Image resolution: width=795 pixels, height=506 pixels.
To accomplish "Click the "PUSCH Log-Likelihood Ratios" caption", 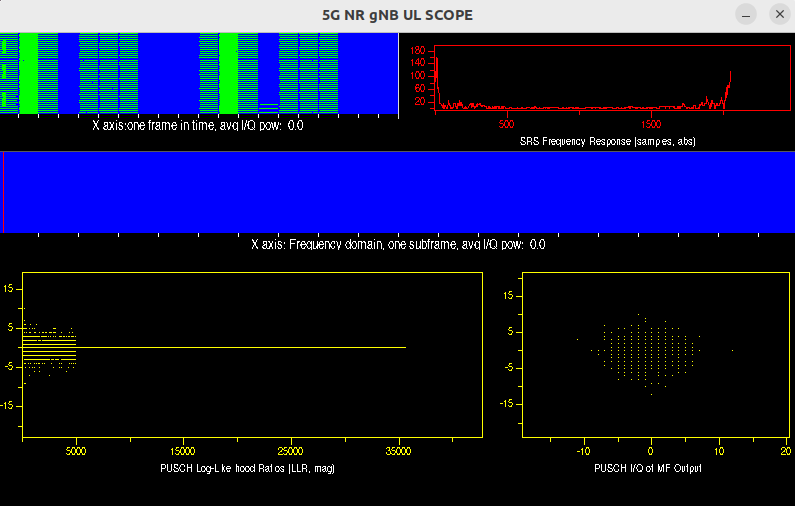I will [246, 468].
